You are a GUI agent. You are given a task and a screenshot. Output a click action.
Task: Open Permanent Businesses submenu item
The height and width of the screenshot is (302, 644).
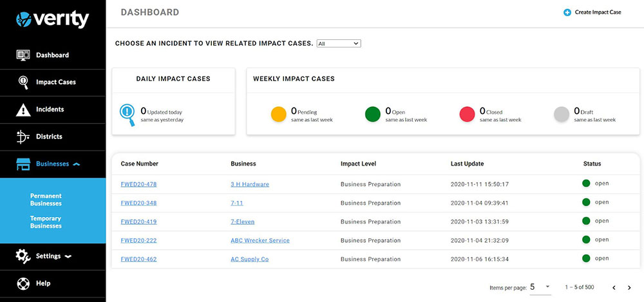[46, 200]
